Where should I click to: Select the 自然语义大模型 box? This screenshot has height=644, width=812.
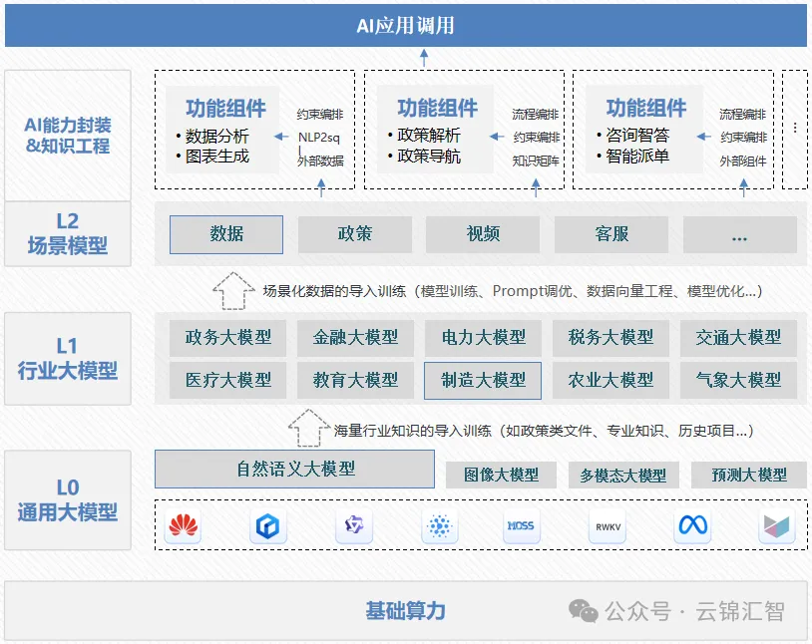[294, 469]
